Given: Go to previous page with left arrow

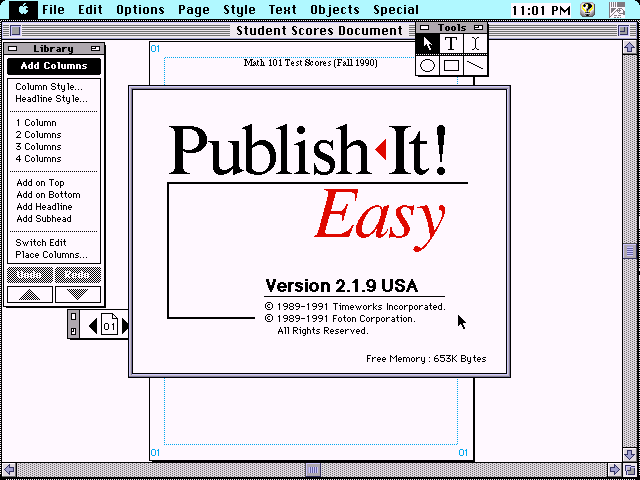Looking at the screenshot, I should coord(93,326).
